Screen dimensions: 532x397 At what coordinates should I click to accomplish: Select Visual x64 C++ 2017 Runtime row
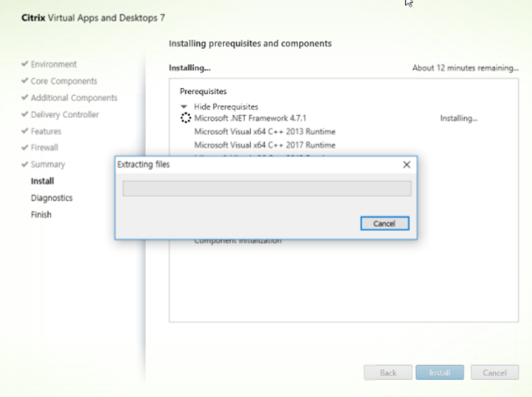(x=265, y=145)
